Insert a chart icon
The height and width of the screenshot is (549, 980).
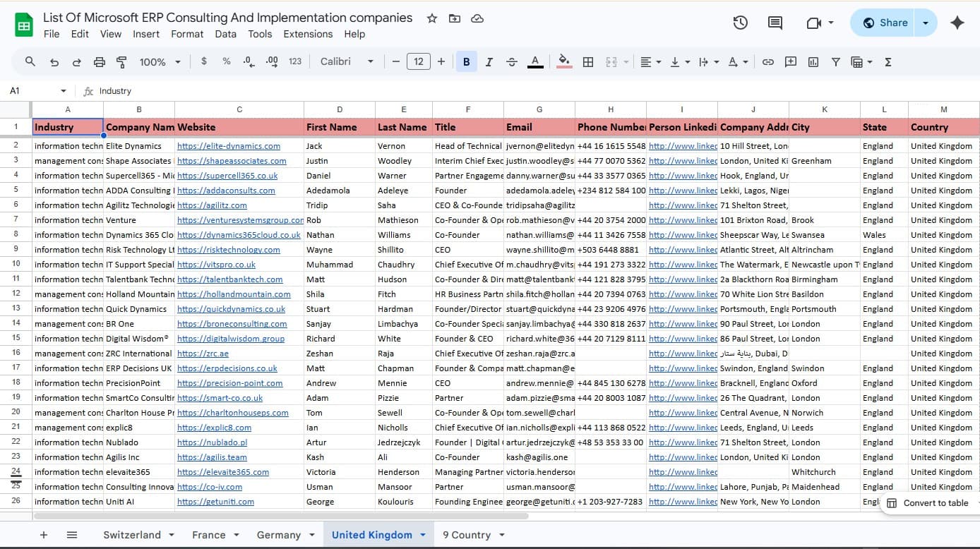[813, 62]
